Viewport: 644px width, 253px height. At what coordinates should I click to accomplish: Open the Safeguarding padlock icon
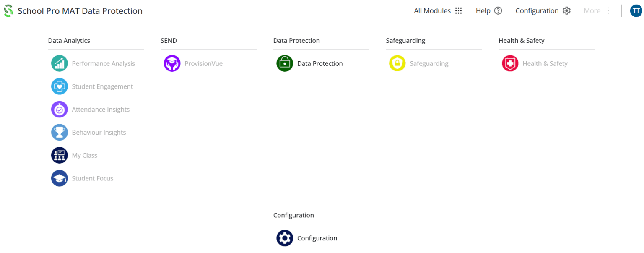(x=397, y=63)
